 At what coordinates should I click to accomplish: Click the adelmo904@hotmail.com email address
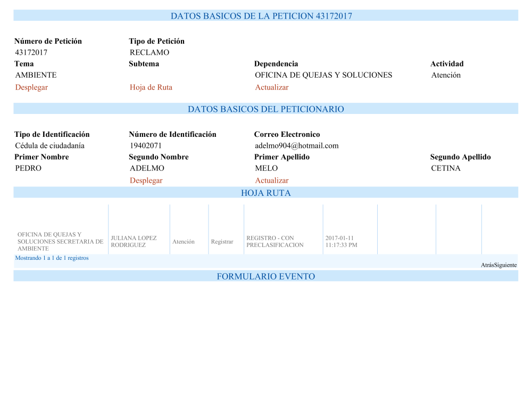point(296,146)
